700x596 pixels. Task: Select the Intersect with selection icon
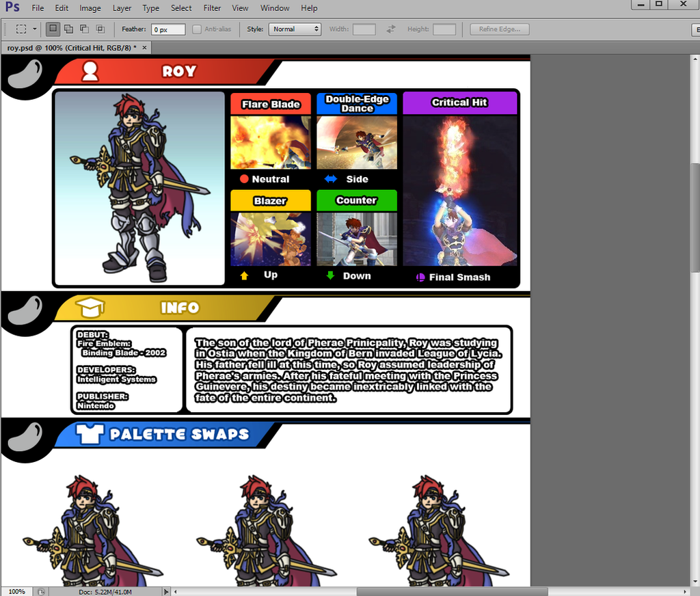100,29
